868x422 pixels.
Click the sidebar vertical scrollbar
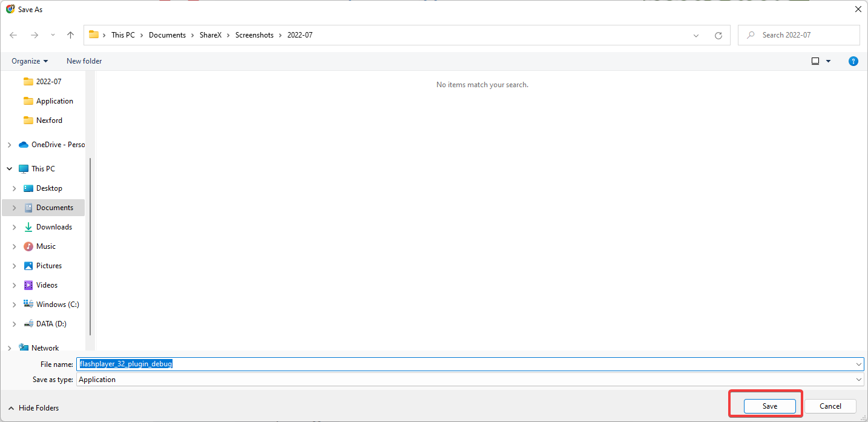pos(90,246)
